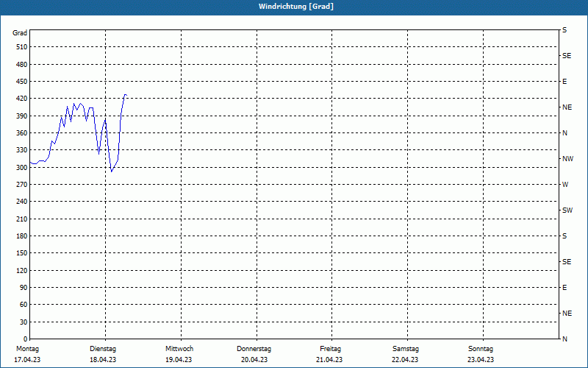Click the "W" compass label
588x368 pixels.
[x=565, y=185]
